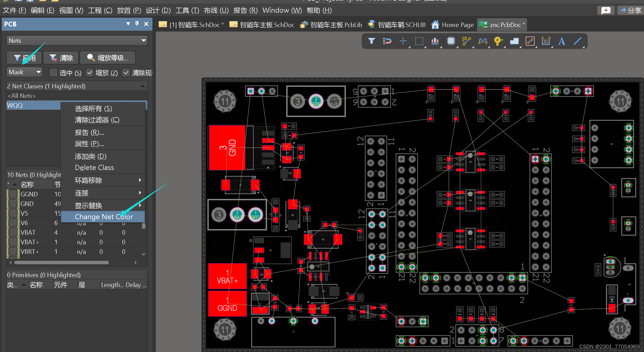Screen dimensions: 644x352
Task: Uncheck the 缩放 (Z) checkbox
Action: (x=89, y=73)
